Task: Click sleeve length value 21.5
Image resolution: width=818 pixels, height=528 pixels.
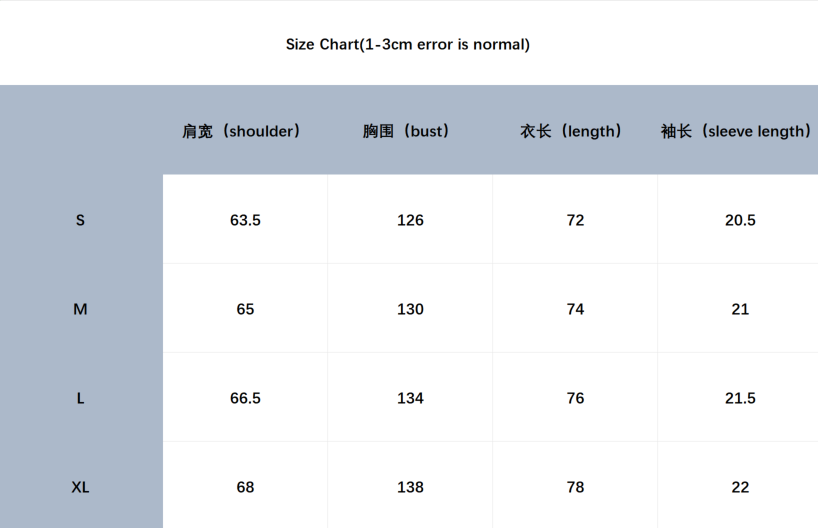Action: [740, 398]
